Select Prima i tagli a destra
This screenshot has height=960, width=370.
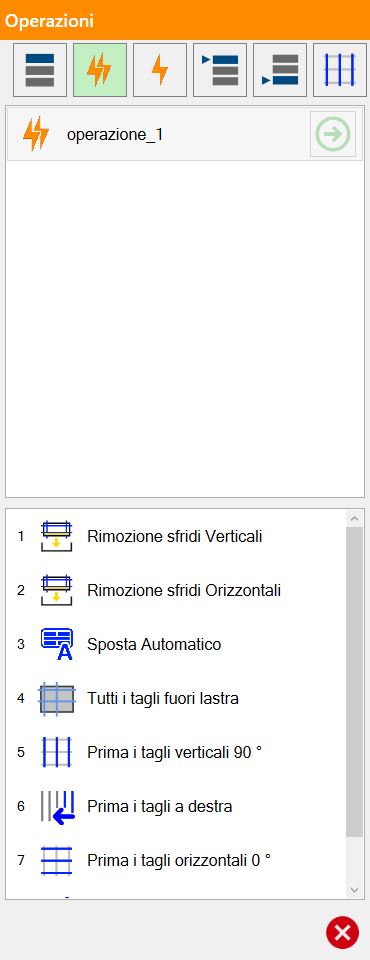click(x=159, y=806)
